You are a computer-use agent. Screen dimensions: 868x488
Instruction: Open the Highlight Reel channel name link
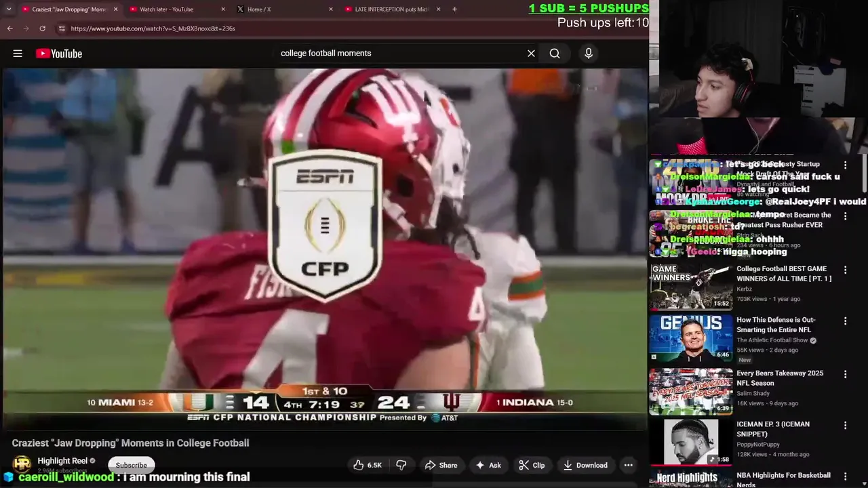click(62, 461)
